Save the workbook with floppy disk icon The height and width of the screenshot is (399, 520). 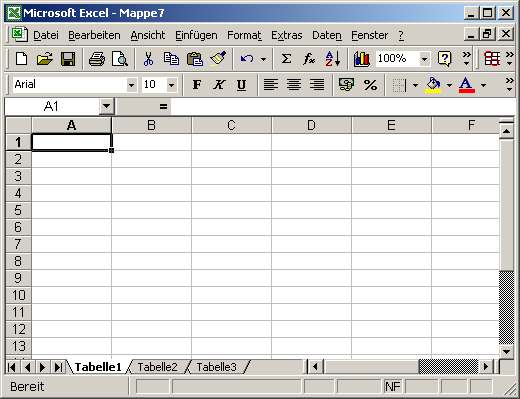(x=68, y=59)
